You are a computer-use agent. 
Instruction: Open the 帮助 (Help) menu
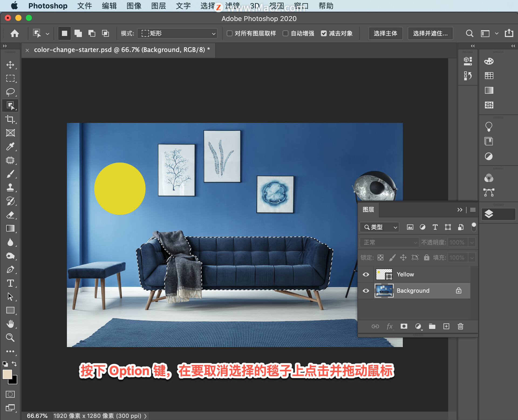(x=326, y=6)
